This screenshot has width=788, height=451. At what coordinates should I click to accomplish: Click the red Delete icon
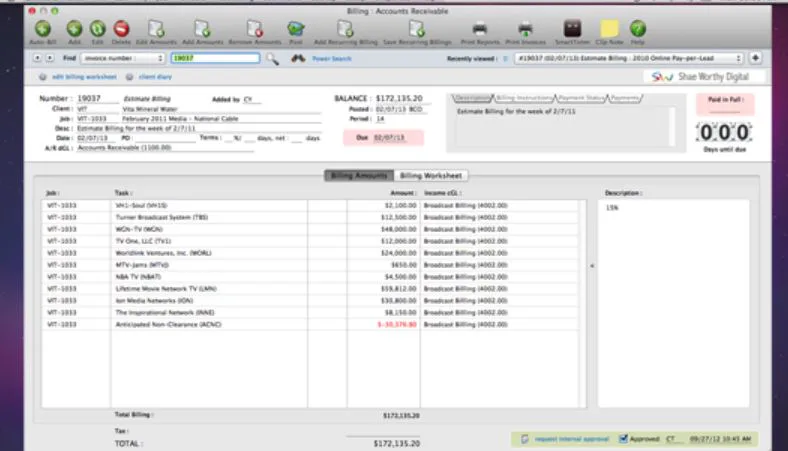click(x=121, y=29)
